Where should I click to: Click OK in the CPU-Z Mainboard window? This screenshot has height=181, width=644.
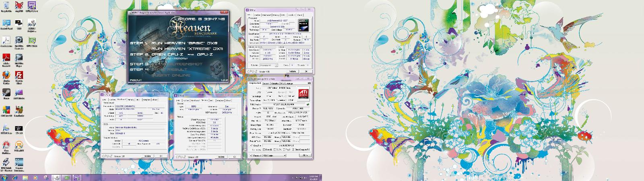point(161,156)
